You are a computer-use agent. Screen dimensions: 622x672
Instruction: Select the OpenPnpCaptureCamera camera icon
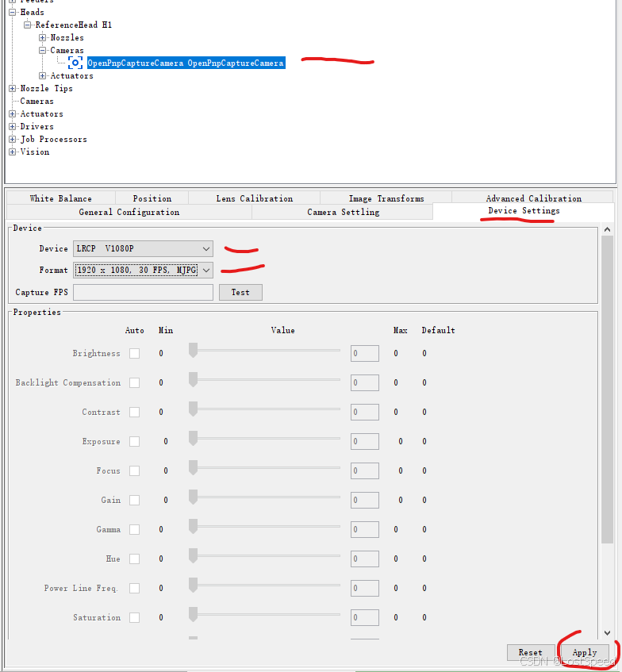(75, 63)
